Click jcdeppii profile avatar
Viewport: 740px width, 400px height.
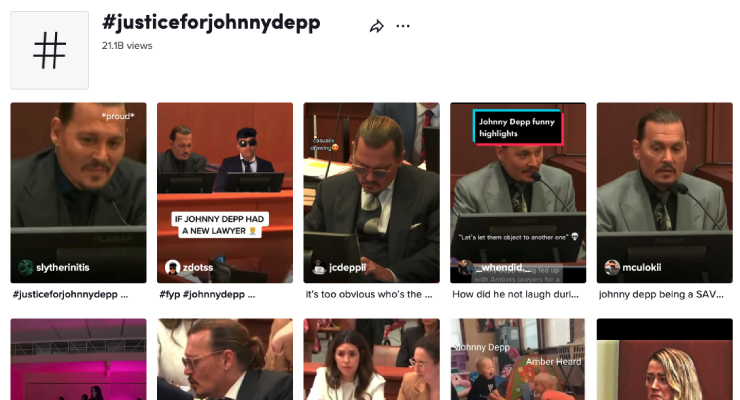pos(319,267)
